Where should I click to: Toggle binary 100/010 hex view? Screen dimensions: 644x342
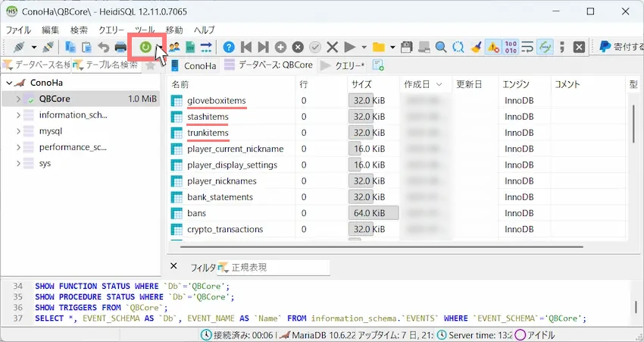tap(511, 47)
